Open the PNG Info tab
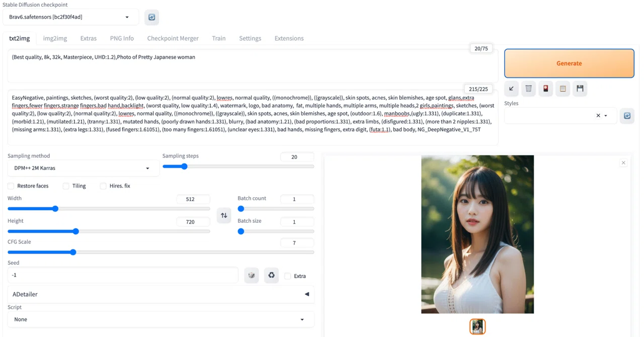644x337 pixels. [x=122, y=38]
